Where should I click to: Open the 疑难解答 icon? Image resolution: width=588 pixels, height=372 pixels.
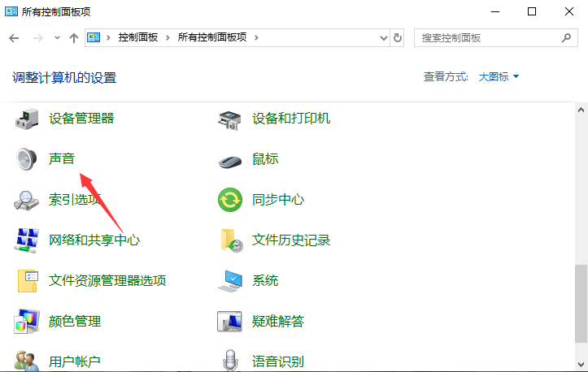(x=230, y=322)
